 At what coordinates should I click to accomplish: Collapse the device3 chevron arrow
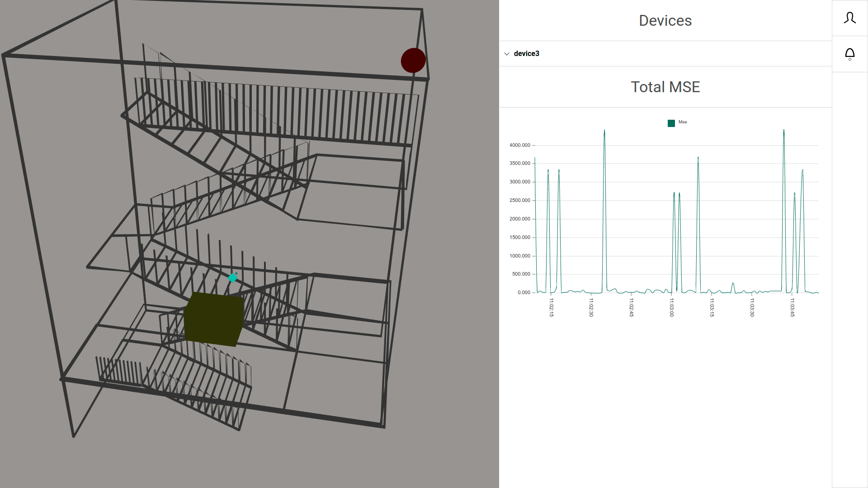507,54
